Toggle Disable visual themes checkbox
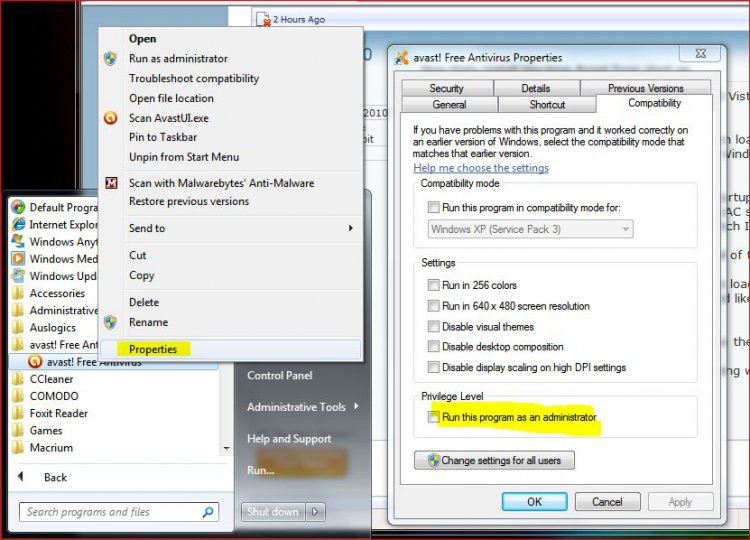 pos(433,326)
